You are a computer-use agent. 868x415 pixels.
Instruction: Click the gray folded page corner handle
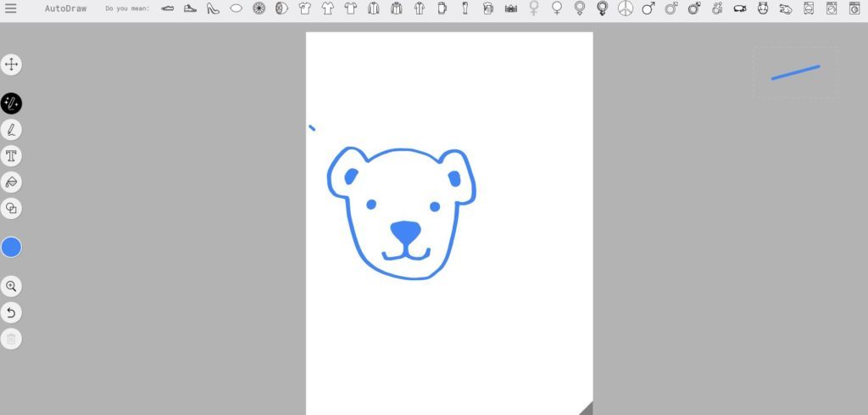(587, 408)
